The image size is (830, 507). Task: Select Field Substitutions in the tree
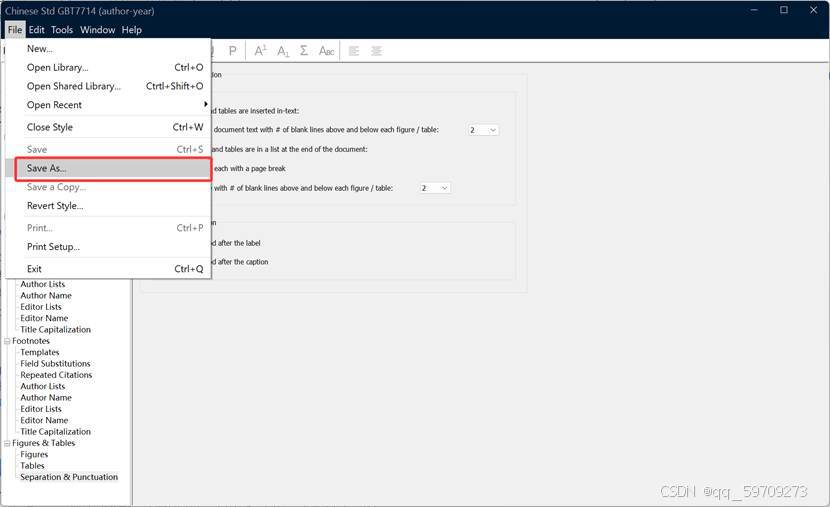[55, 364]
